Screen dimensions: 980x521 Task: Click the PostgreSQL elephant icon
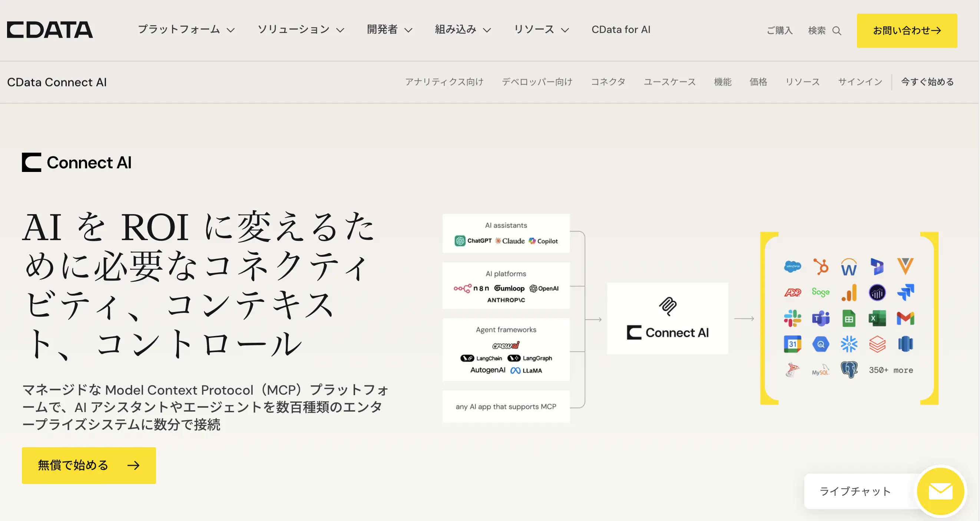(849, 370)
